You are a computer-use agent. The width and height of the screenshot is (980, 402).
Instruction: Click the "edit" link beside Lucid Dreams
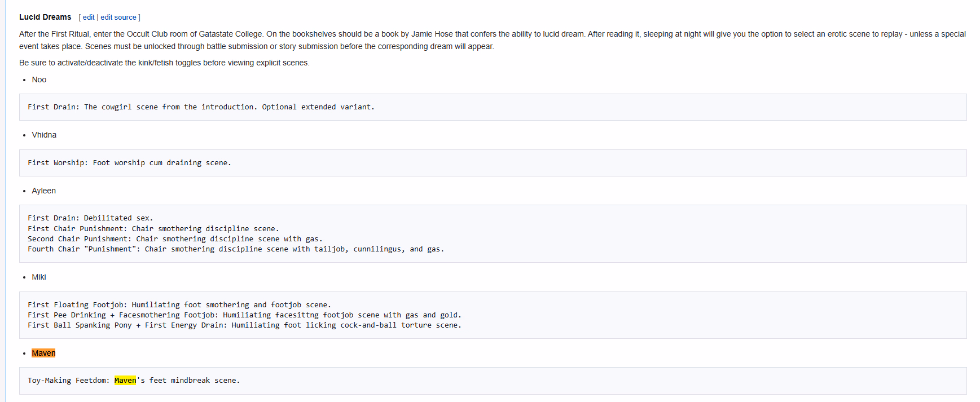89,17
